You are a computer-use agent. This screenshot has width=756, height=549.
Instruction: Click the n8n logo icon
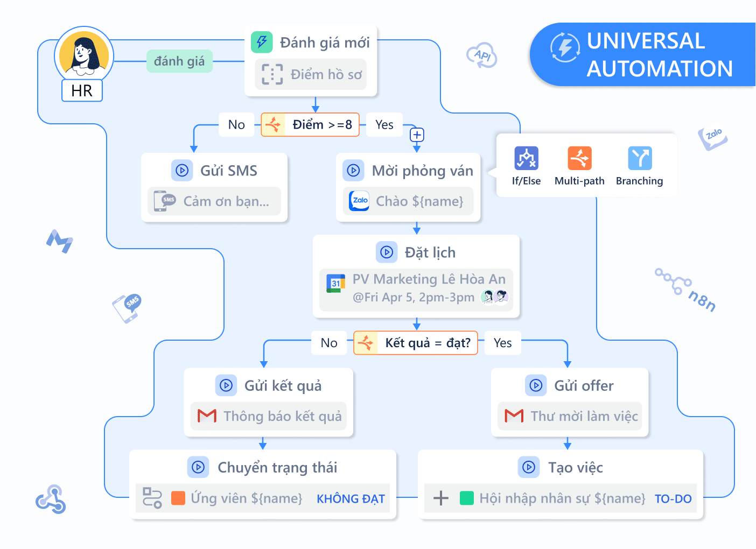click(x=685, y=290)
